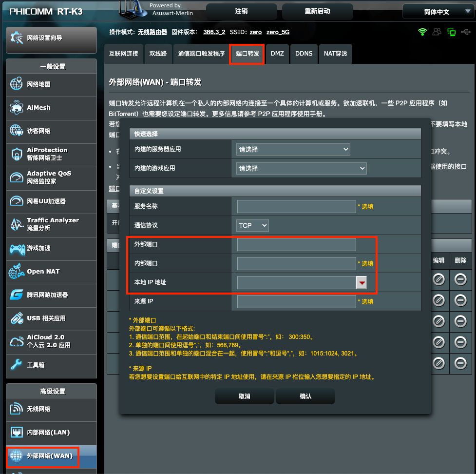Open 内部网络(LAN) settings
This screenshot has height=474, width=476.
51,433
